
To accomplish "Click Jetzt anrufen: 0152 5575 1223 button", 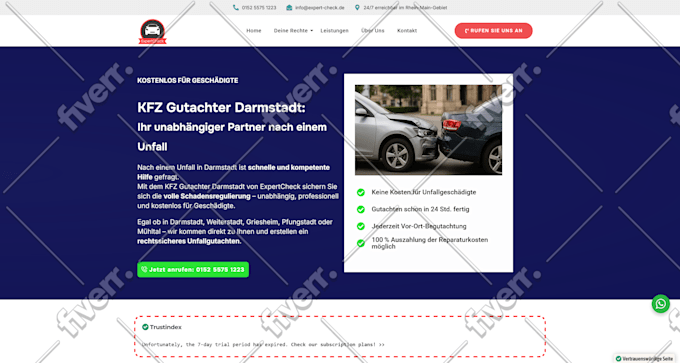I will point(193,269).
